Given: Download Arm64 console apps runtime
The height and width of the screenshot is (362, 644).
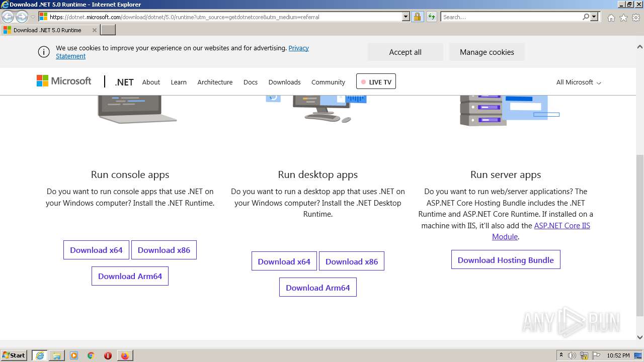Looking at the screenshot, I should pyautogui.click(x=130, y=276).
